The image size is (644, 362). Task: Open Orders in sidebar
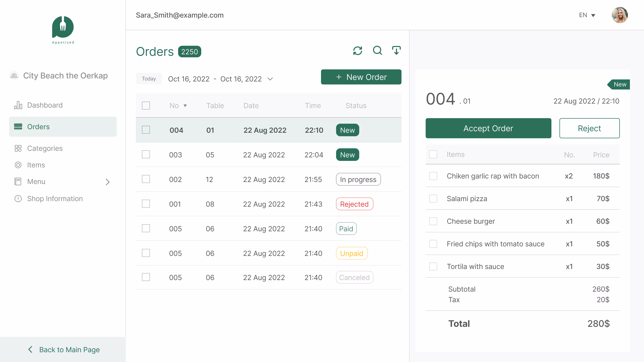[x=63, y=127]
